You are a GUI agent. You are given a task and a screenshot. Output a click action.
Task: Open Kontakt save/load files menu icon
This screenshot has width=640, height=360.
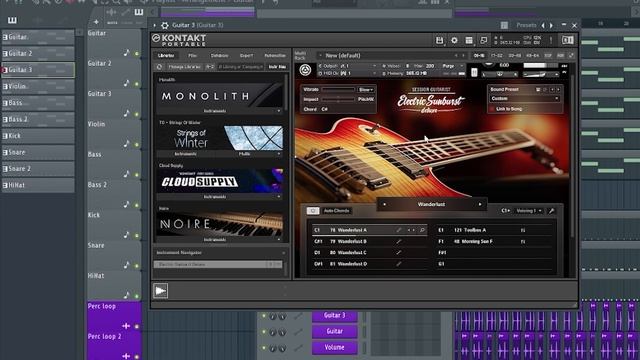439,40
